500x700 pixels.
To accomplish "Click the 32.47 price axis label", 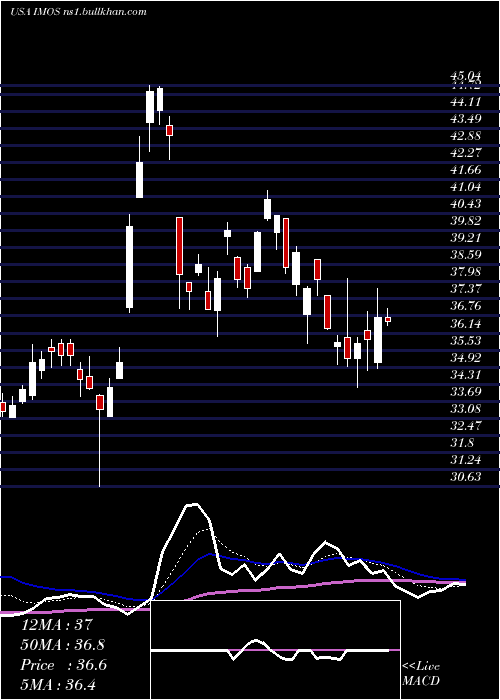I will tap(465, 425).
